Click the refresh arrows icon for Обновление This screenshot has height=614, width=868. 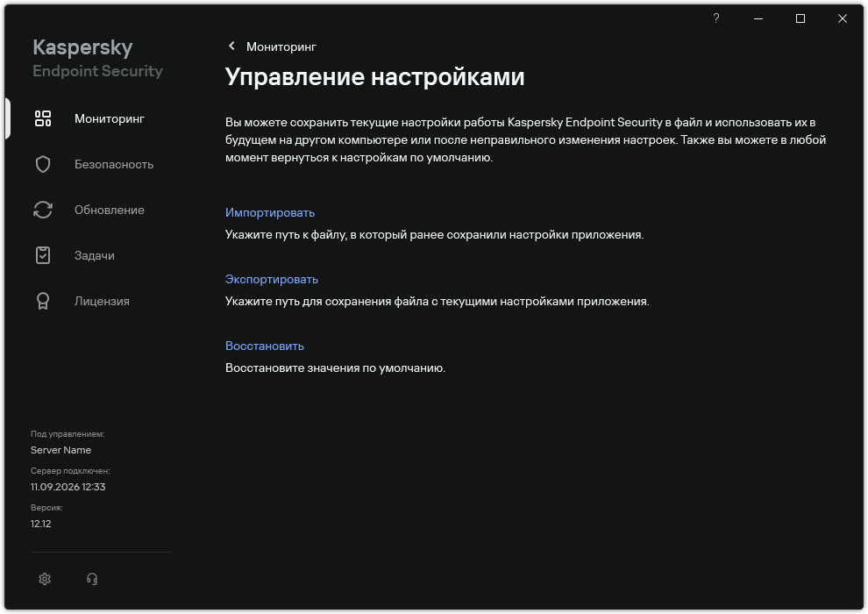pyautogui.click(x=43, y=210)
